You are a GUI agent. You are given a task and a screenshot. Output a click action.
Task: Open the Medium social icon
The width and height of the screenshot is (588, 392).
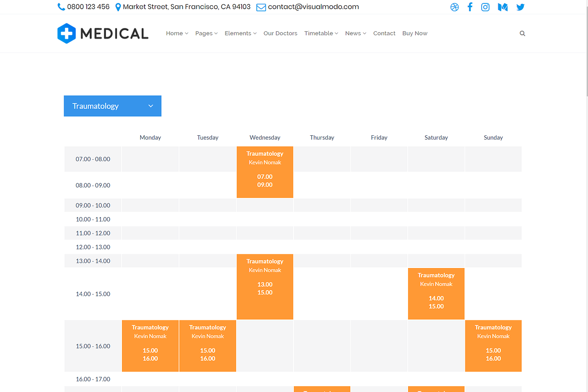[503, 7]
